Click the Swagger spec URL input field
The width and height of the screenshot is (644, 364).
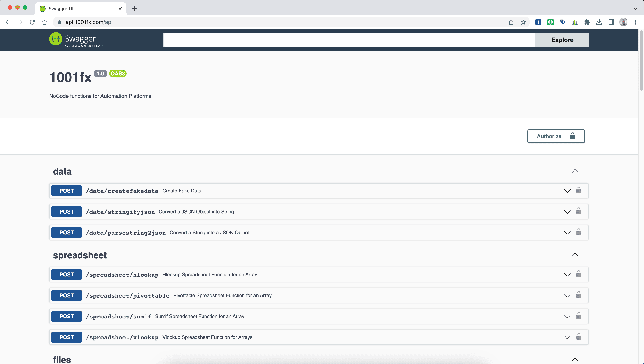coord(349,40)
